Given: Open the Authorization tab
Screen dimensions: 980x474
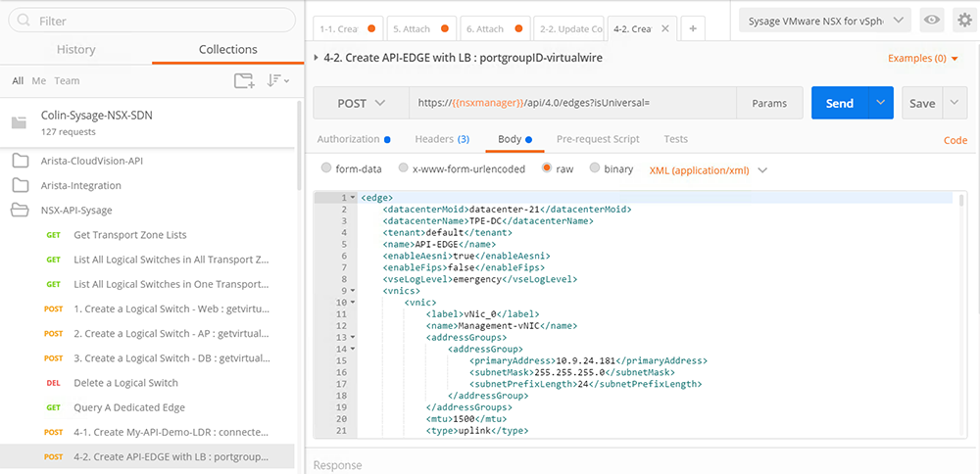Looking at the screenshot, I should [354, 139].
